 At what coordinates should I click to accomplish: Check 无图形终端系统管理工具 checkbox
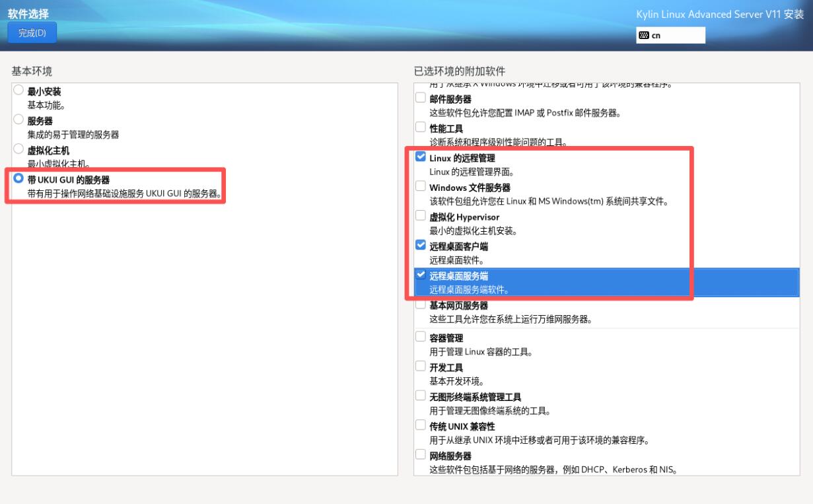click(421, 396)
